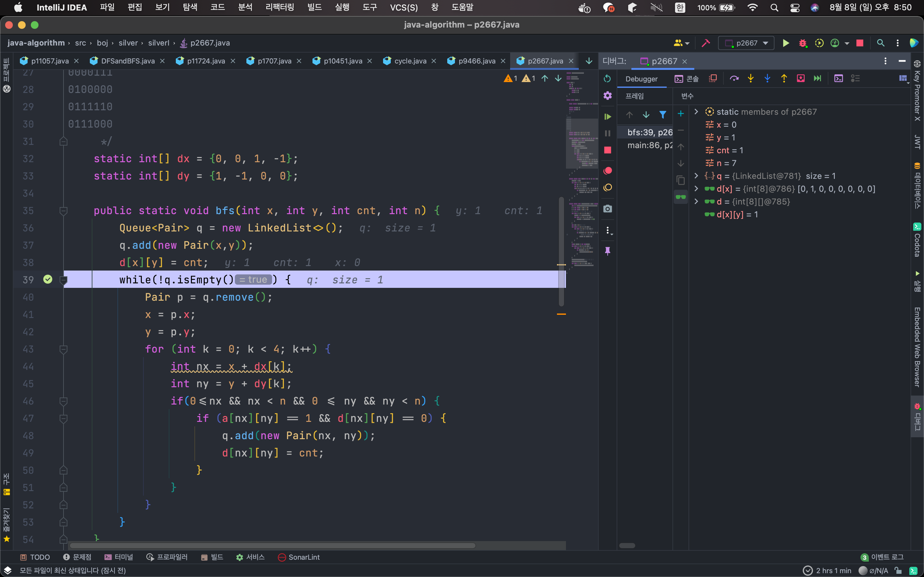This screenshot has width=924, height=577.
Task: Click the Step Into yellow arrow
Action: point(751,79)
